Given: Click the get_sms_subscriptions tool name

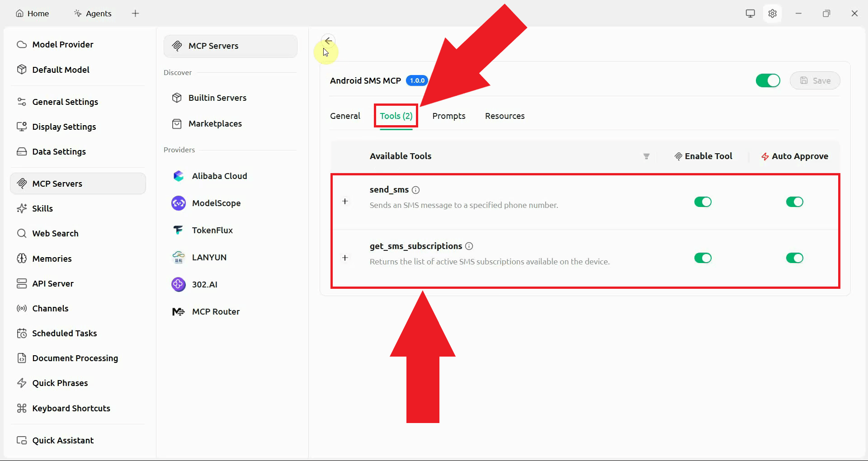Looking at the screenshot, I should point(415,246).
